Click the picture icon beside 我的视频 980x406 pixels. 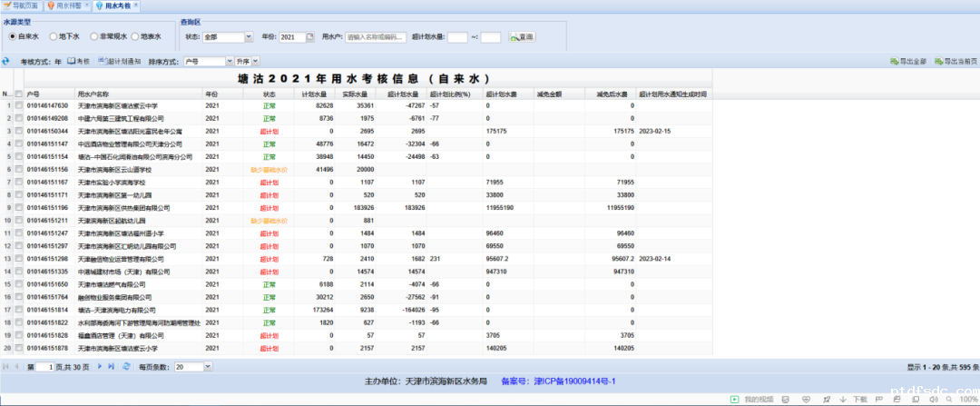click(786, 399)
